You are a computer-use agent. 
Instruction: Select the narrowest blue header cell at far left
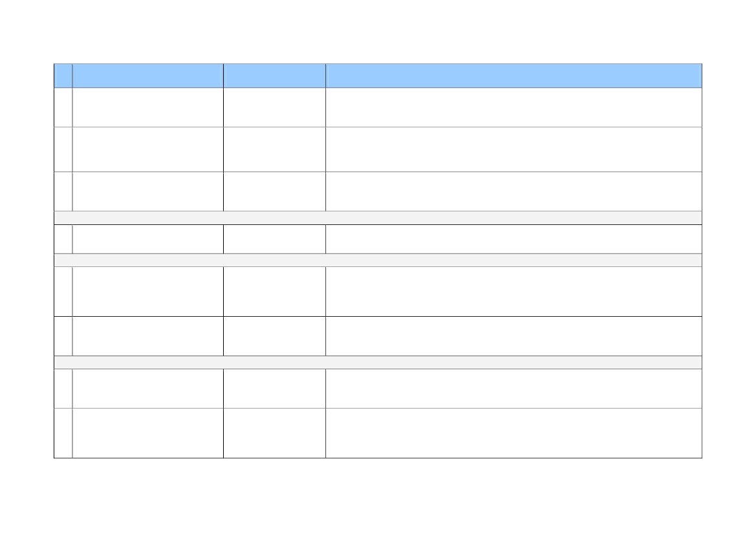pyautogui.click(x=63, y=76)
